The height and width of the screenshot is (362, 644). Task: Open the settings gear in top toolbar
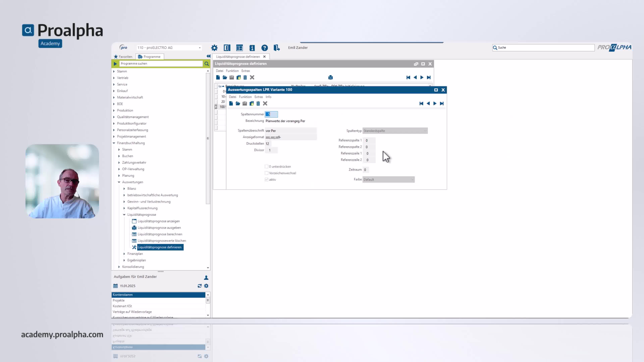point(214,48)
